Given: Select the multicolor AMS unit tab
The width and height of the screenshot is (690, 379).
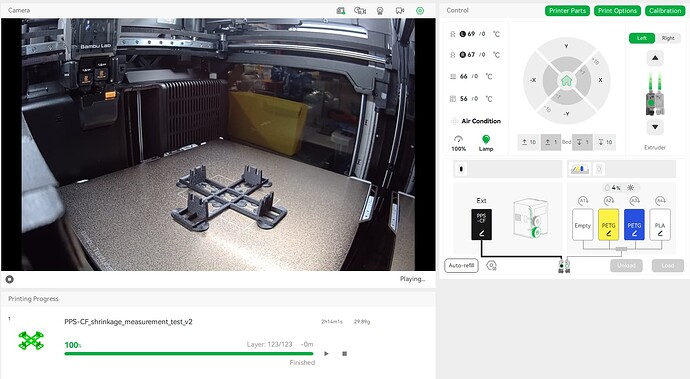Looking at the screenshot, I should coord(580,169).
